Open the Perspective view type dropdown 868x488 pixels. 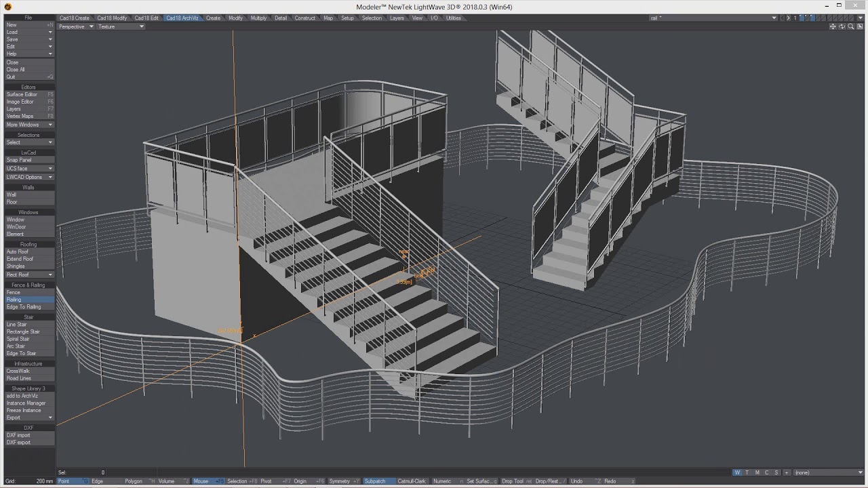point(76,26)
